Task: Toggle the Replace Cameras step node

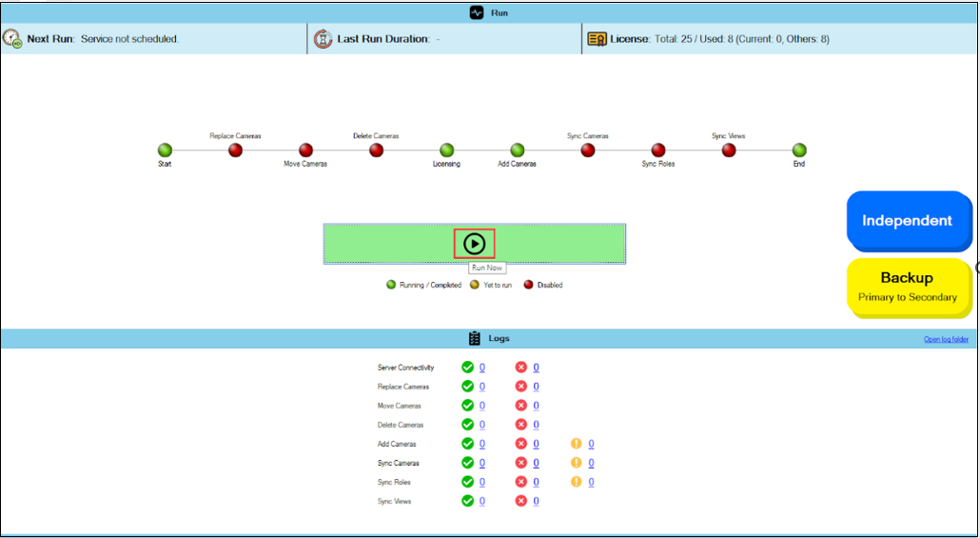Action: click(x=235, y=150)
